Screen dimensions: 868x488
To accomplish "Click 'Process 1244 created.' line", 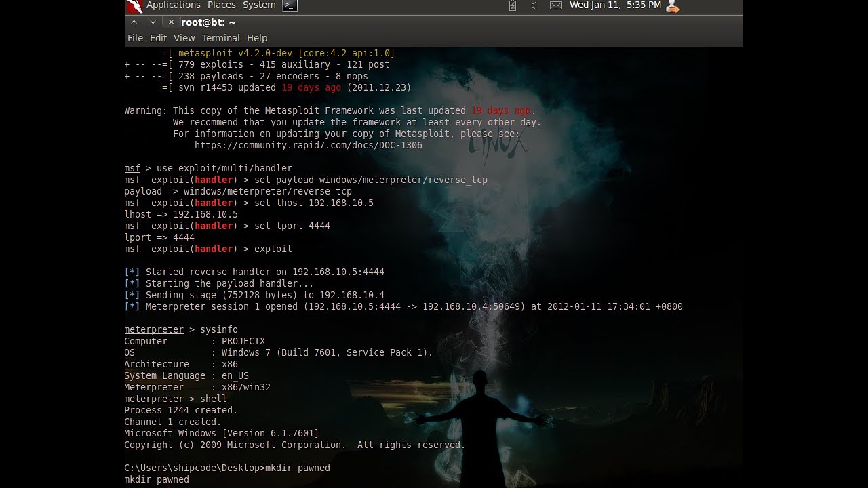I will tap(181, 410).
